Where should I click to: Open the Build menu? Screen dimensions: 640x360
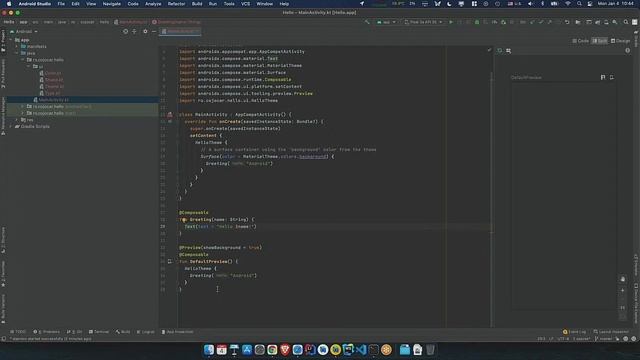coord(197,4)
